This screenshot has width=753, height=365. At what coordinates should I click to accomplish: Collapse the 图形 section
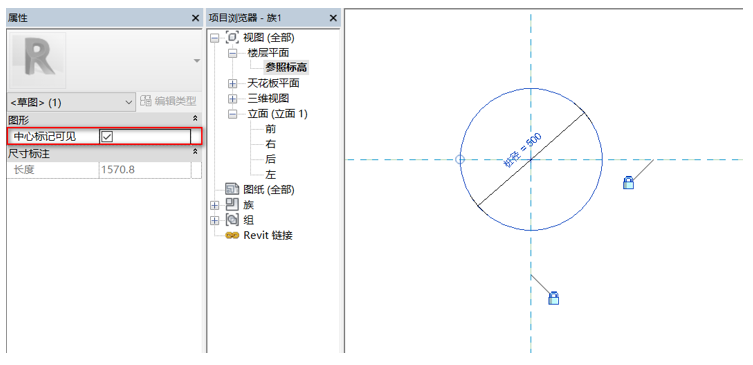tap(195, 118)
